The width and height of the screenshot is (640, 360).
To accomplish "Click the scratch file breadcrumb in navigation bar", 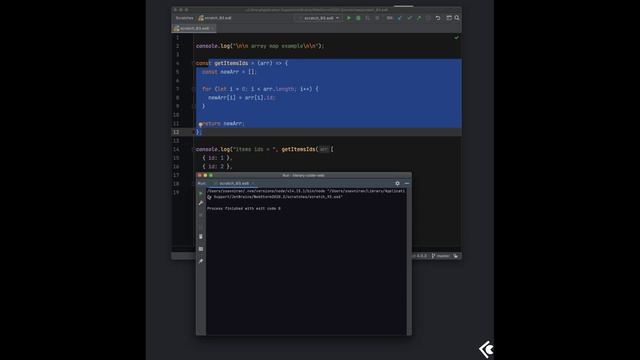I will point(215,18).
